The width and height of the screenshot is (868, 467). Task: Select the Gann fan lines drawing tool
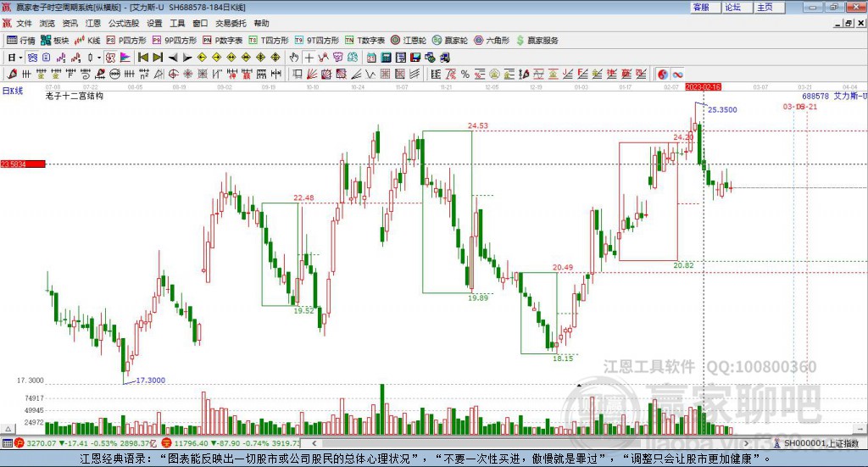tap(312, 74)
